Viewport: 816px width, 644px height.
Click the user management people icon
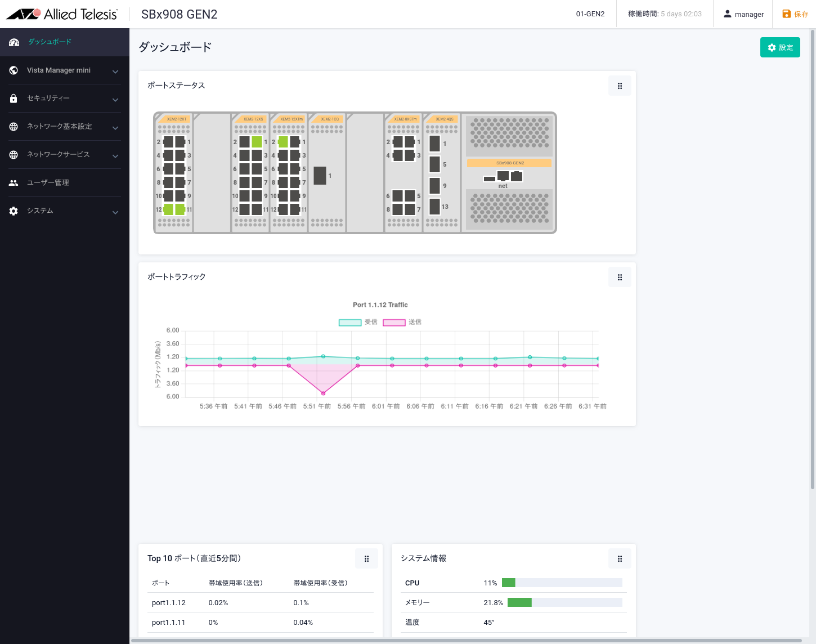pyautogui.click(x=14, y=183)
